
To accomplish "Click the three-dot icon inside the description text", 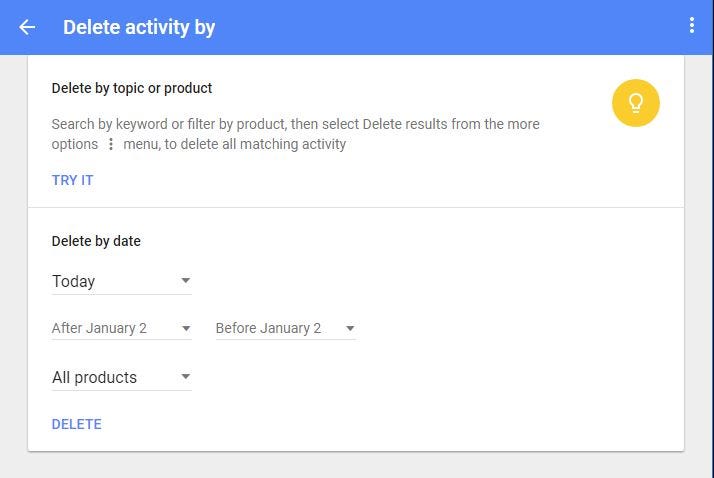I will [x=111, y=144].
